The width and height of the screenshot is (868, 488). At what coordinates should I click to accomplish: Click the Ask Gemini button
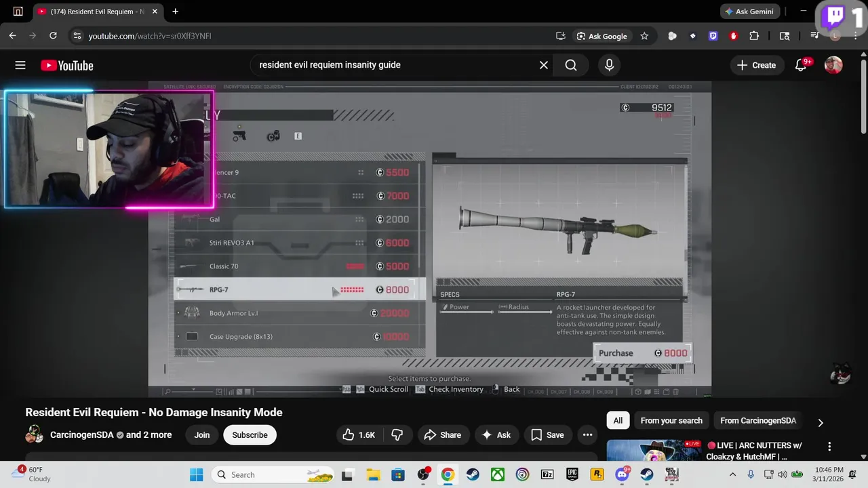749,12
